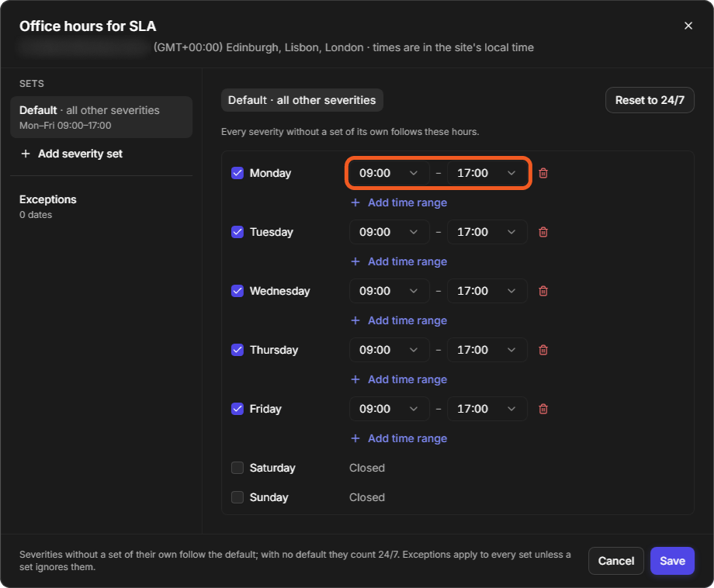Screen dimensions: 714x588
Task: Click Add severity set
Action: pos(71,154)
